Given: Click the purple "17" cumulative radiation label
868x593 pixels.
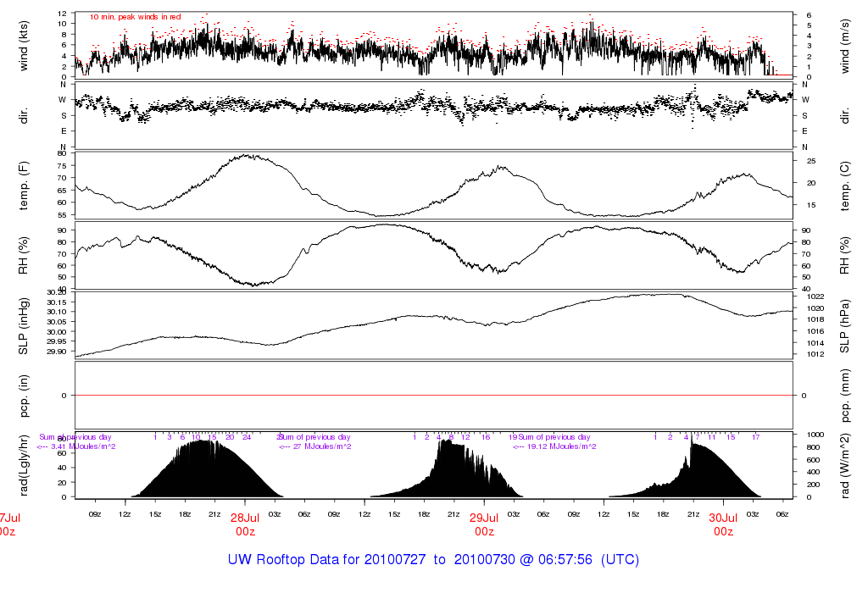Looking at the screenshot, I should coord(755,437).
